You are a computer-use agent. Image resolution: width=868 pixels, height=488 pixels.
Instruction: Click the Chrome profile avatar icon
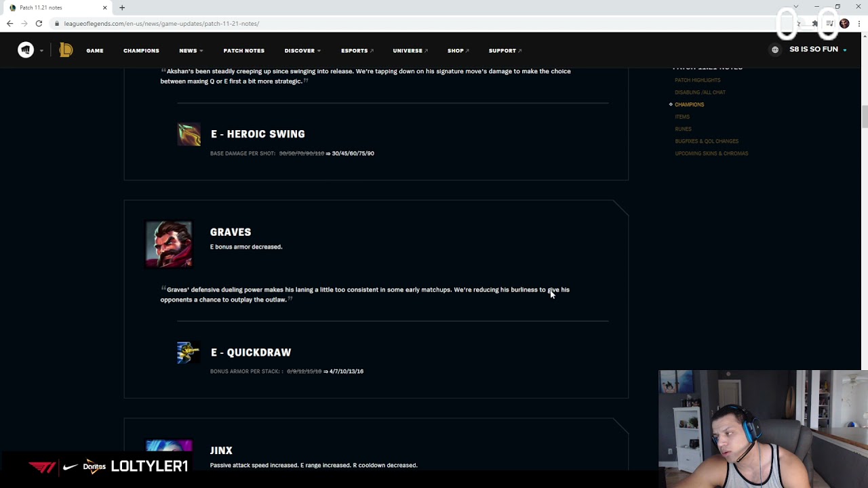coord(844,23)
